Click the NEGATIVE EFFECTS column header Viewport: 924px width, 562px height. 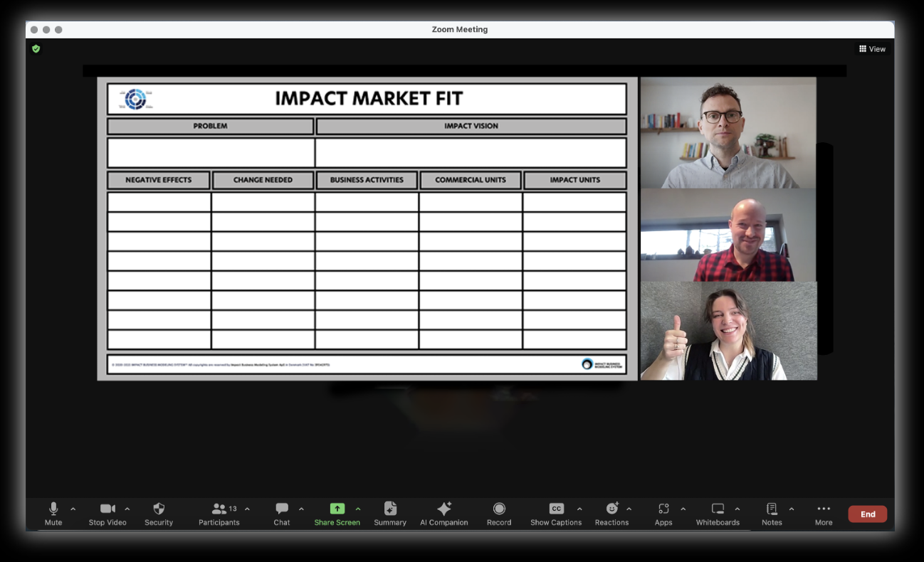point(159,180)
